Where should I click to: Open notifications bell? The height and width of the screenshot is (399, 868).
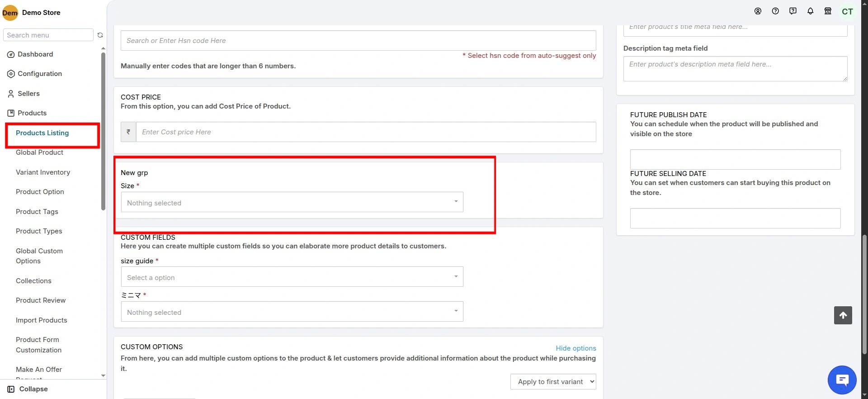point(810,11)
